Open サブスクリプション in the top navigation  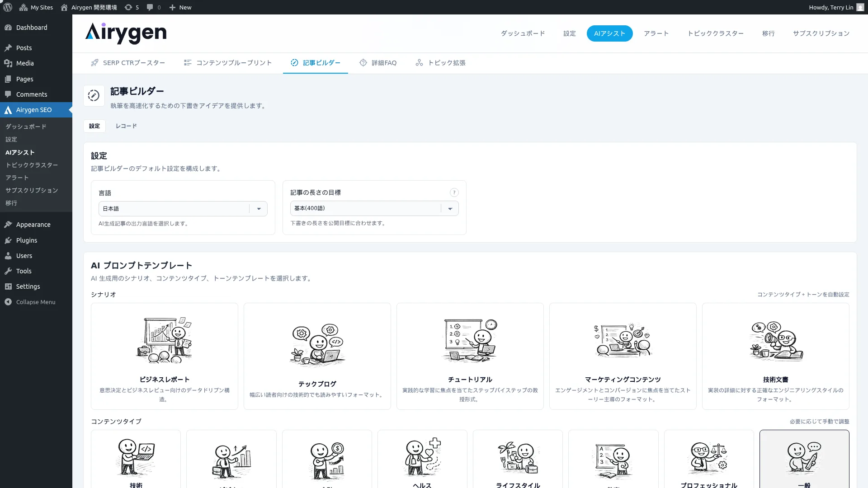pos(821,33)
